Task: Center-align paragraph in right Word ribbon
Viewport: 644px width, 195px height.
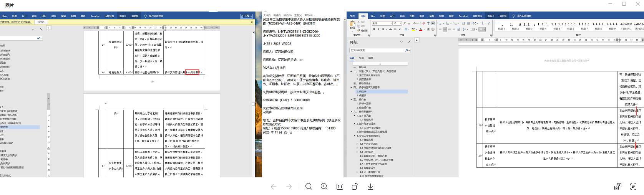Action: click(x=445, y=29)
